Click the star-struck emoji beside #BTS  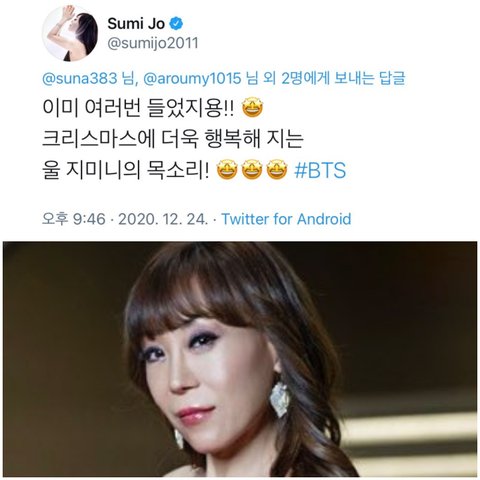point(277,170)
